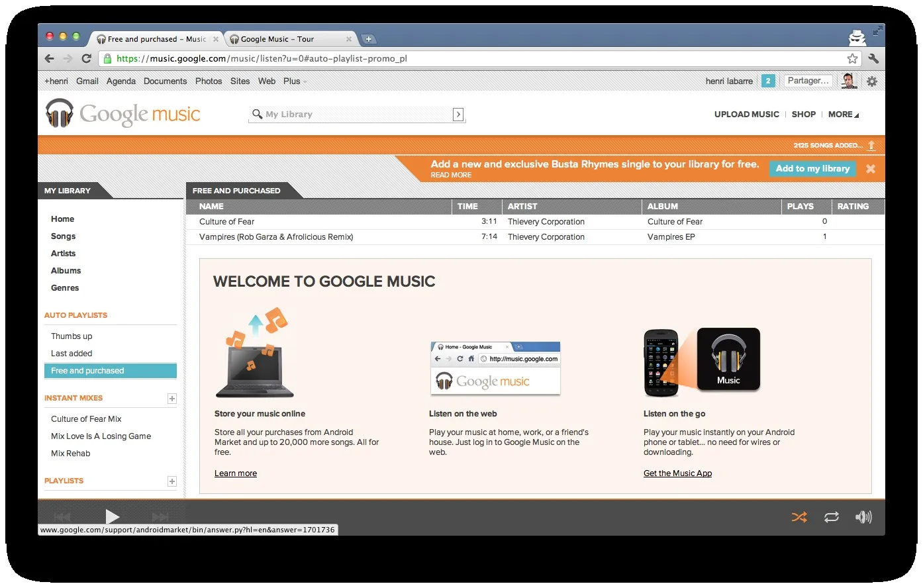Click the UPLOAD MUSIC link

(x=747, y=114)
